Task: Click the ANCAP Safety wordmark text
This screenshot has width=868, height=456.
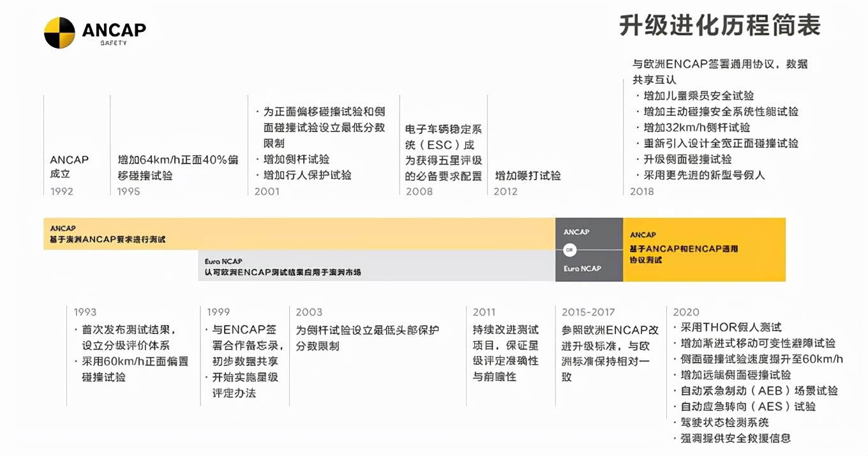Action: point(114,33)
